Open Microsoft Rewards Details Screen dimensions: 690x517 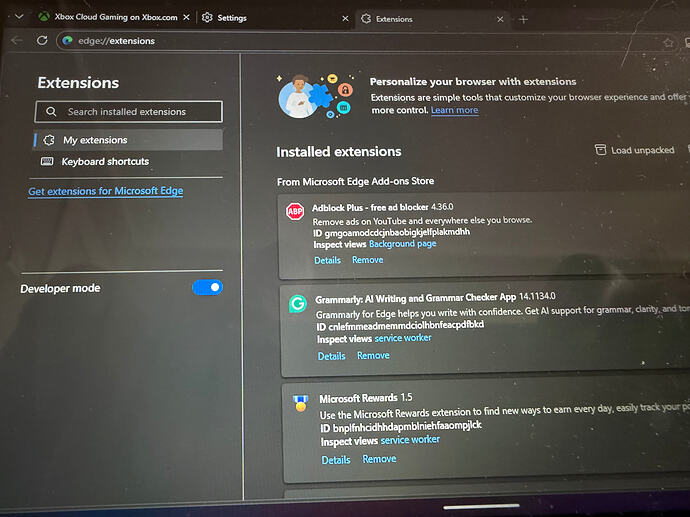coord(336,460)
